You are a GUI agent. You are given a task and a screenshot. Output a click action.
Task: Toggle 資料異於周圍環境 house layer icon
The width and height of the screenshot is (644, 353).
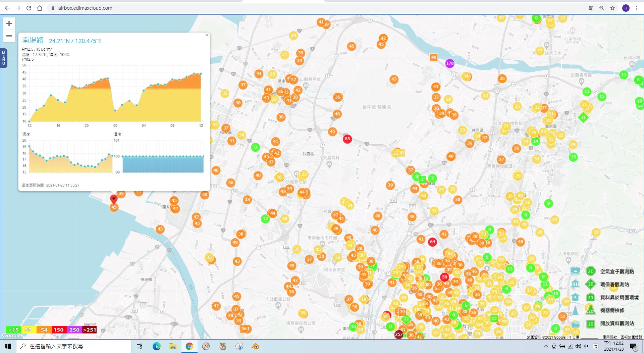coord(575,297)
